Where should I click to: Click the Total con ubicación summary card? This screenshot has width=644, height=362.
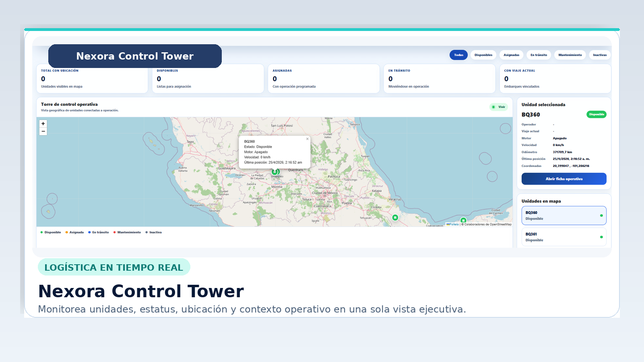pos(92,78)
